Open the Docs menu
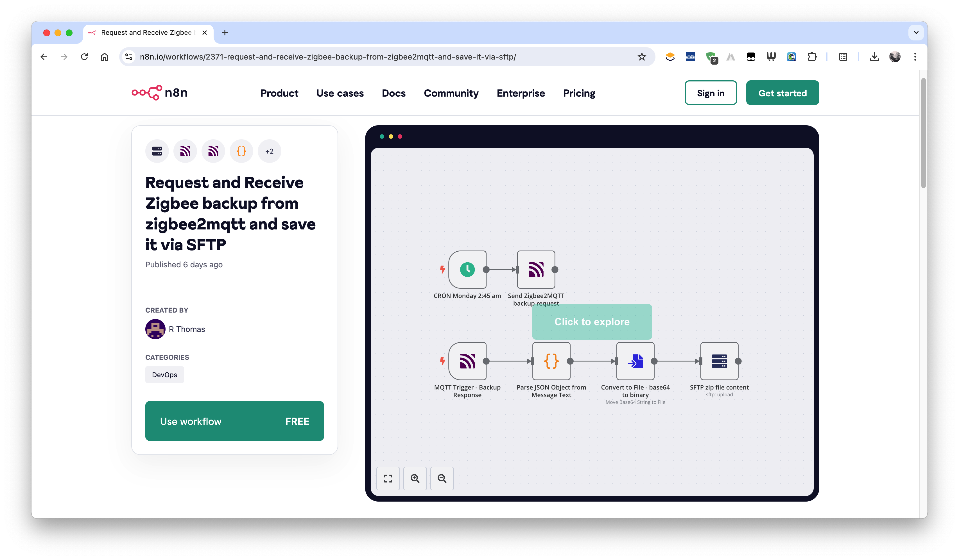This screenshot has width=959, height=560. (393, 93)
